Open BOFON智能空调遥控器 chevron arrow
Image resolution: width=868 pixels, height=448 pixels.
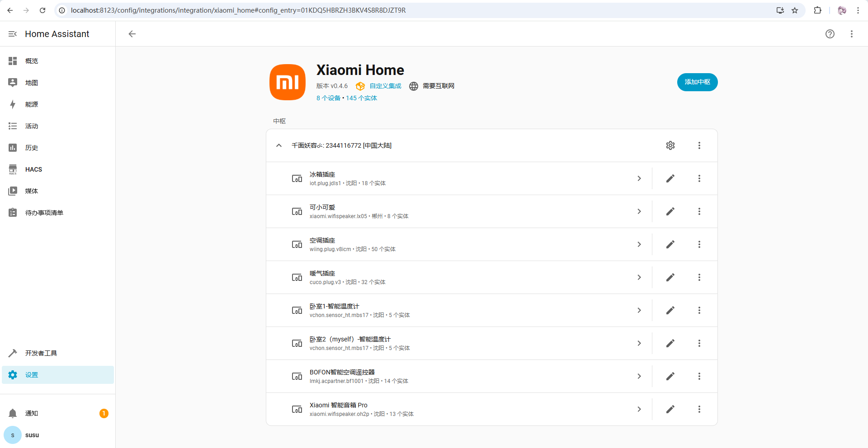click(x=639, y=376)
